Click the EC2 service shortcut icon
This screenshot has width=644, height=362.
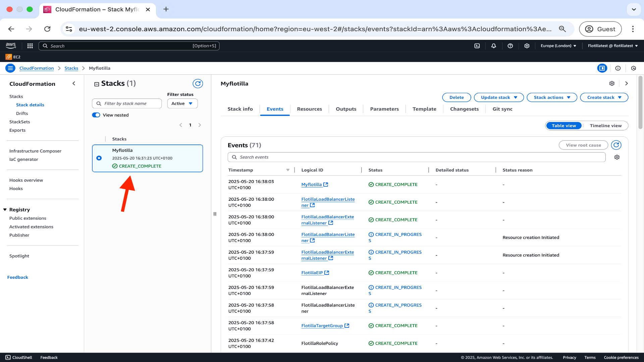[x=9, y=57]
